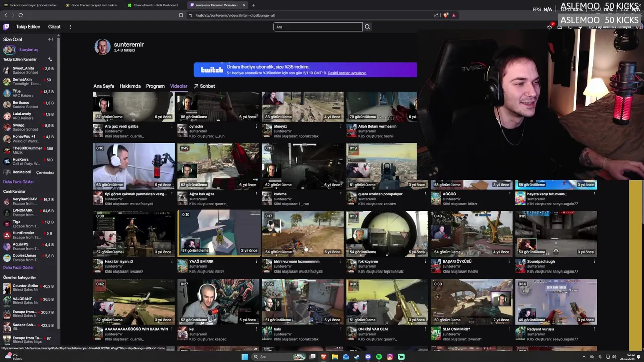Image resolution: width=644 pixels, height=362 pixels.
Task: Switch to Tarkov Goon İzleyici tab
Action: (30, 5)
